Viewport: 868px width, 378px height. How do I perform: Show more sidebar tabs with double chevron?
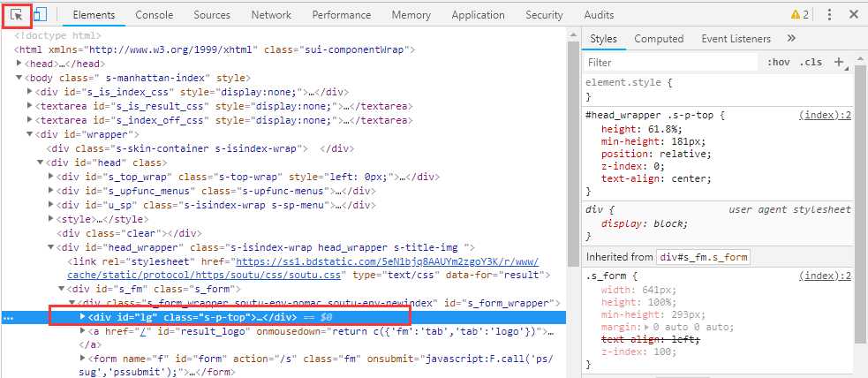click(x=791, y=39)
